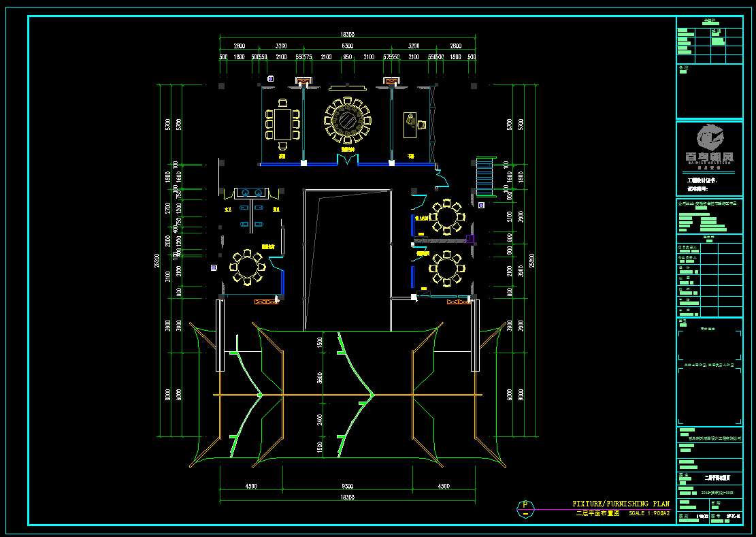Select the central void opening outline
The image size is (756, 537).
(348, 260)
